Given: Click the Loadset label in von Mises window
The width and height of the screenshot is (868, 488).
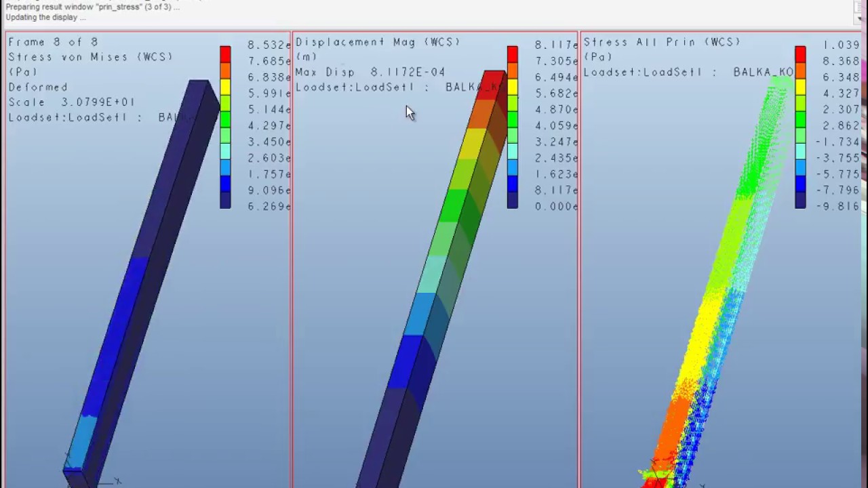Looking at the screenshot, I should 100,117.
